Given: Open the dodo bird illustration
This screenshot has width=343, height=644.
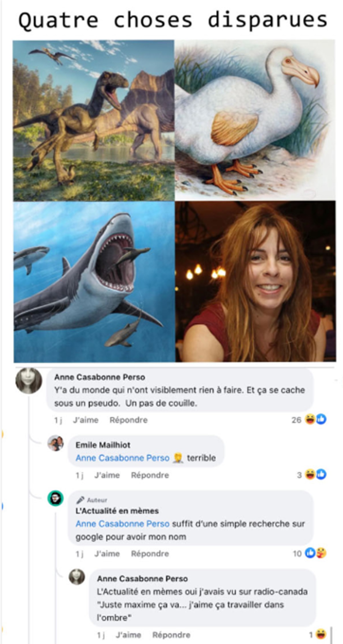Looking at the screenshot, I should [255, 120].
